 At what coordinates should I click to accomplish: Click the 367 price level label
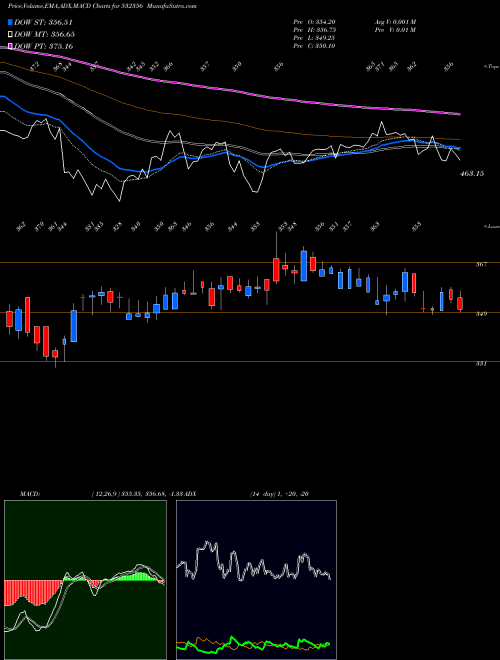pyautogui.click(x=482, y=264)
